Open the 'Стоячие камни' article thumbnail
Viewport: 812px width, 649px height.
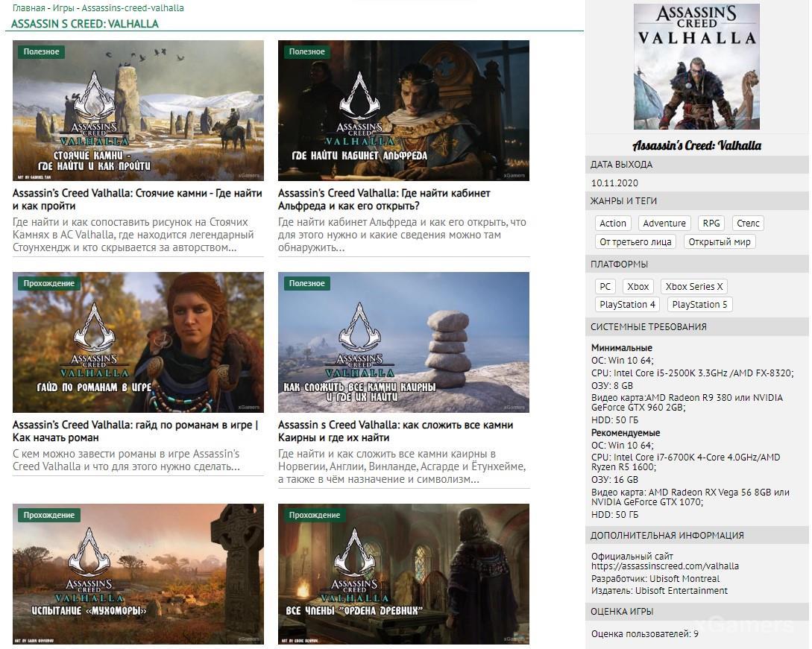coord(138,110)
